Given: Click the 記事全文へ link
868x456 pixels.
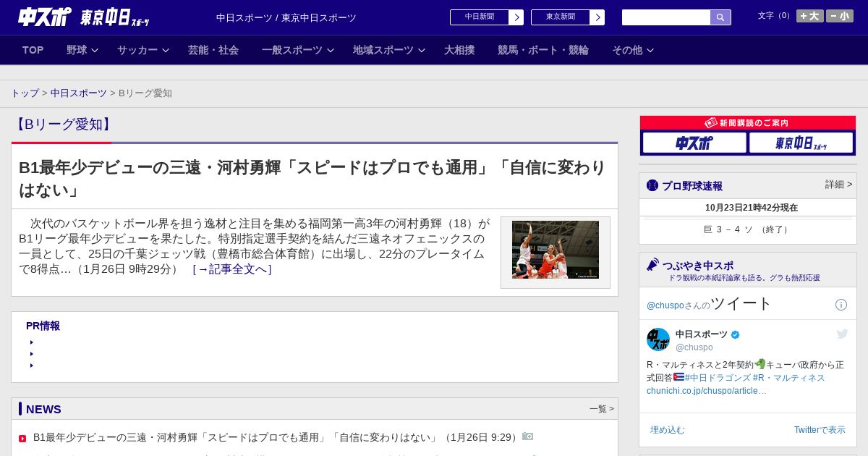Looking at the screenshot, I should click(x=232, y=269).
